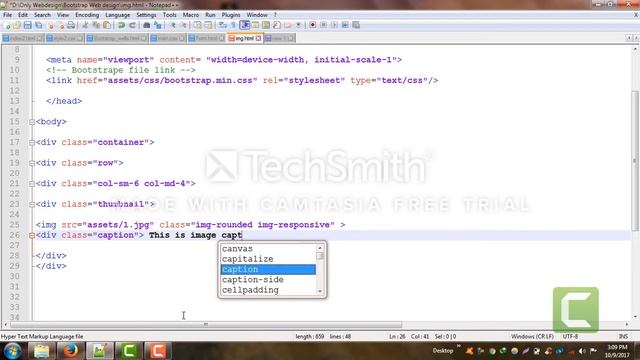Click the New file toolbar icon
The width and height of the screenshot is (640, 360).
7,25
